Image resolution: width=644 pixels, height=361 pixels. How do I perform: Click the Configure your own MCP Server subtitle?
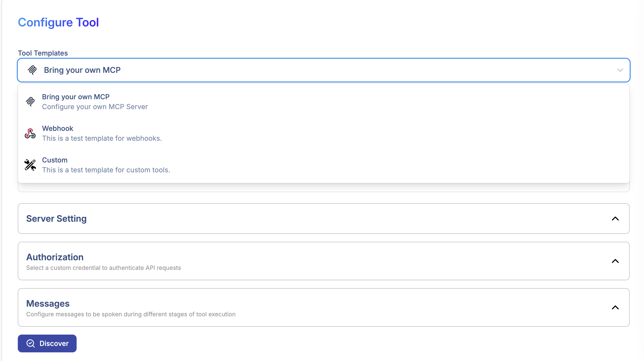coord(95,107)
